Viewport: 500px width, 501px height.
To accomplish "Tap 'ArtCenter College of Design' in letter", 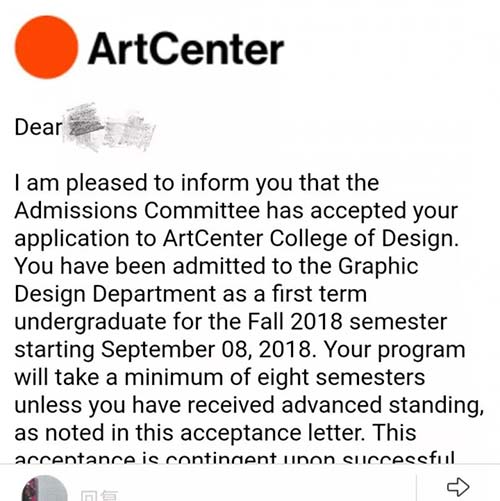I will (311, 239).
